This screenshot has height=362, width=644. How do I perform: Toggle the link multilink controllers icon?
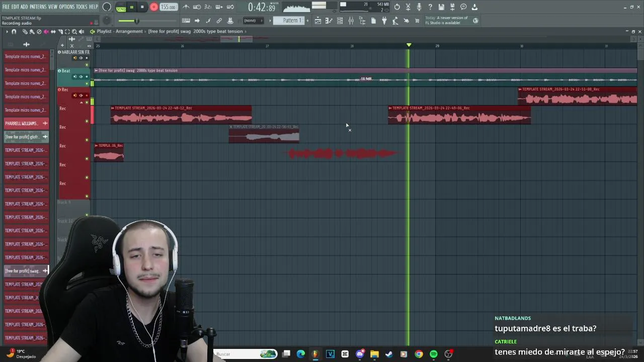[x=219, y=21]
